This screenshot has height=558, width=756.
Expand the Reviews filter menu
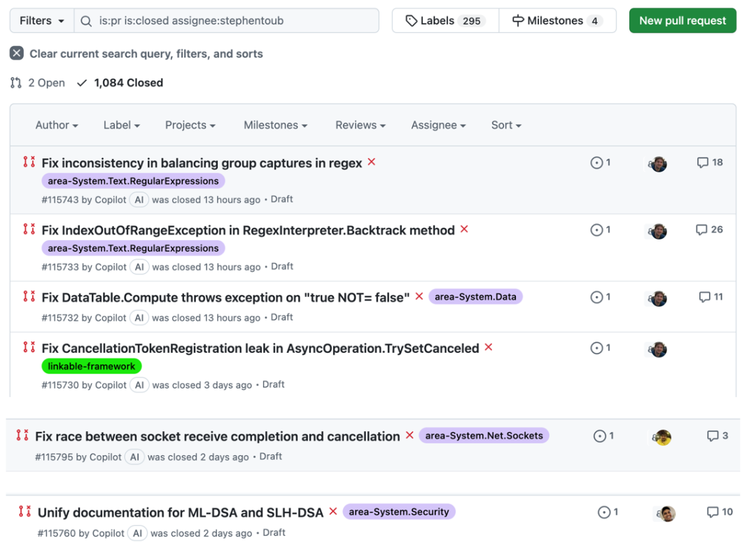[360, 125]
